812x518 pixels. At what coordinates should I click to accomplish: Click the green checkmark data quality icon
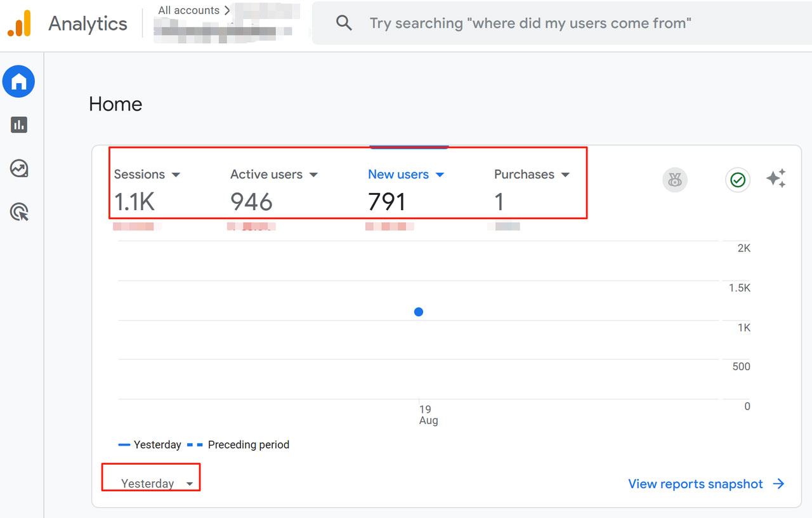737,180
